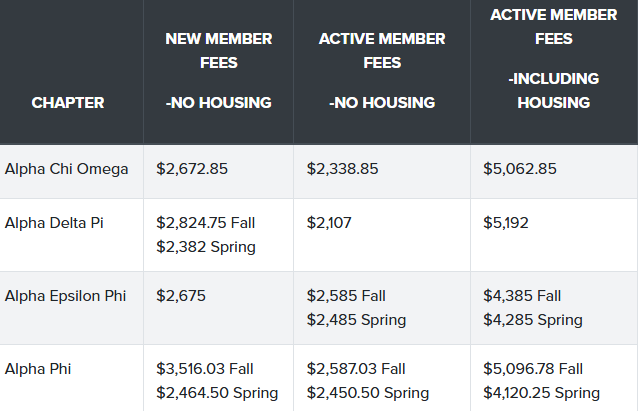Select the $5,192 housing fee cell
Screen dimensions: 638x411
tap(506, 222)
